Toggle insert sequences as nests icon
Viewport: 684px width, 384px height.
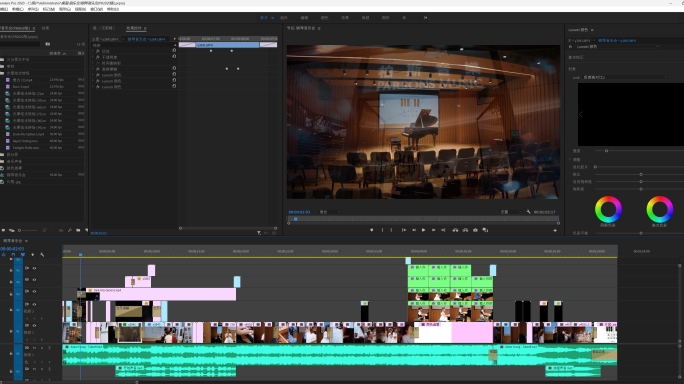click(x=3, y=254)
